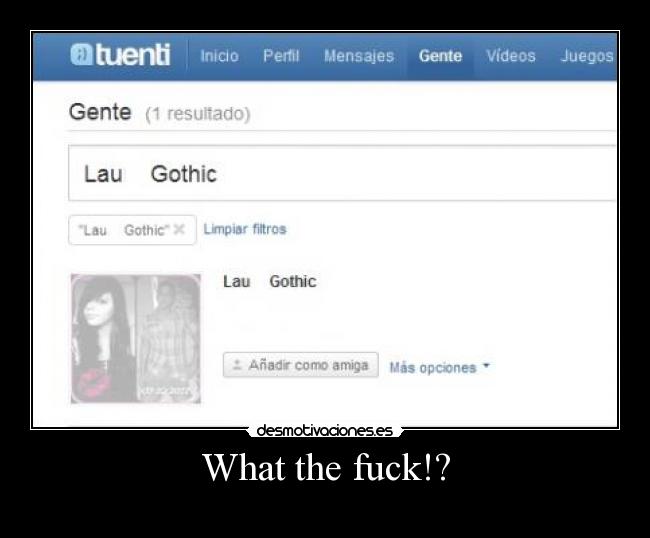Screen dimensions: 650x538
Task: Click the Limpiar filtros link
Action: tap(245, 229)
